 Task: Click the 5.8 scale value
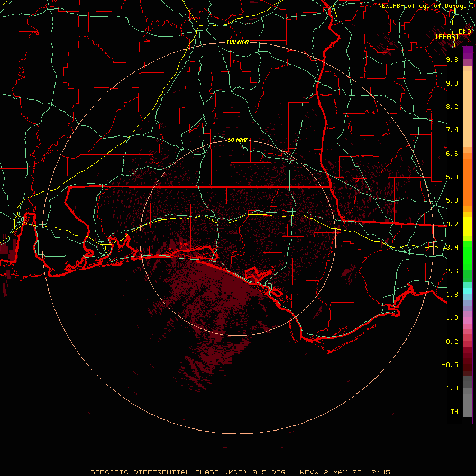click(452, 177)
